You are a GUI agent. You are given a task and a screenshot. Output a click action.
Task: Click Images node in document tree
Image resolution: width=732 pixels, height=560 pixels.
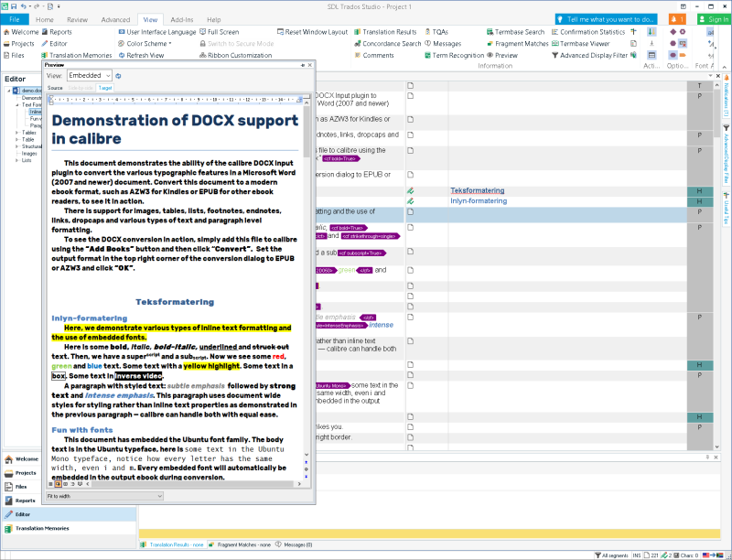point(29,153)
